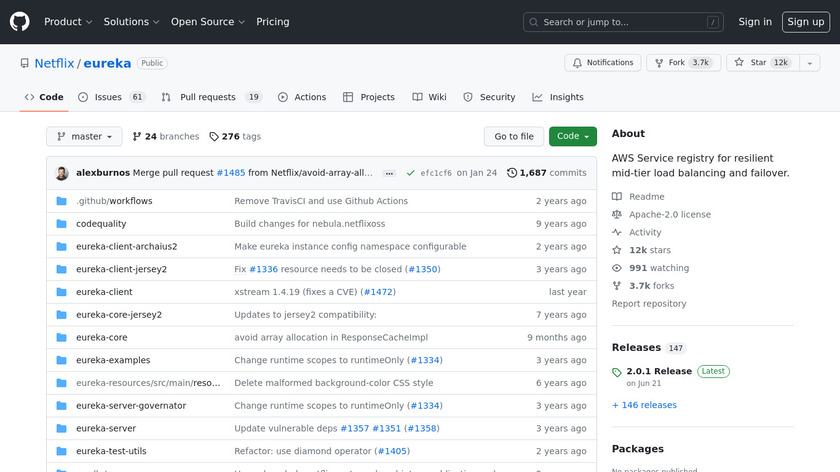Open the + 146 releases link
The image size is (840, 472).
(x=644, y=405)
